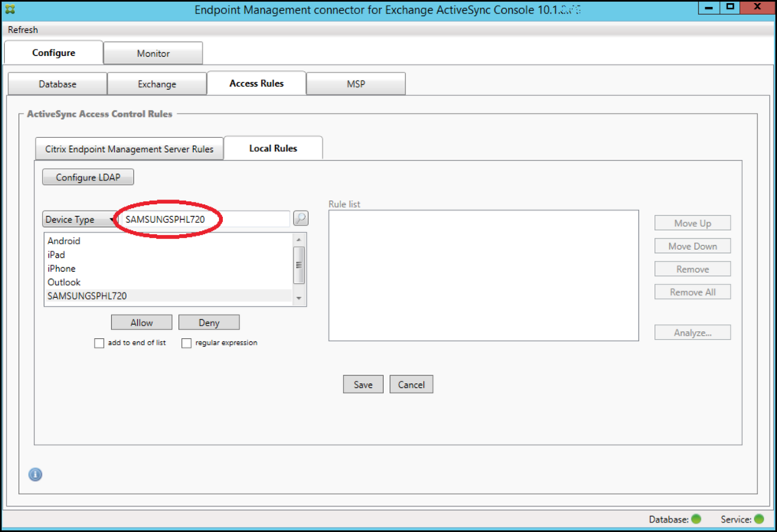Close the console window
The width and height of the screenshot is (777, 532).
(x=757, y=7)
